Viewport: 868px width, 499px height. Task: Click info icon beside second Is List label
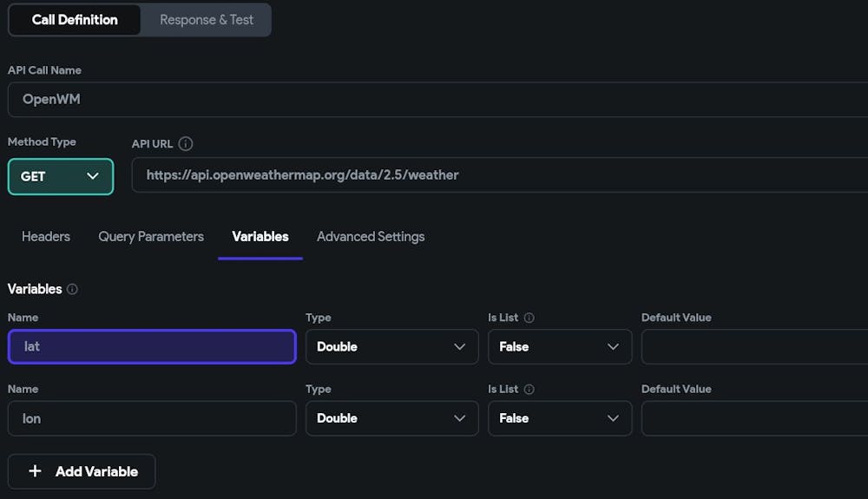pyautogui.click(x=529, y=390)
